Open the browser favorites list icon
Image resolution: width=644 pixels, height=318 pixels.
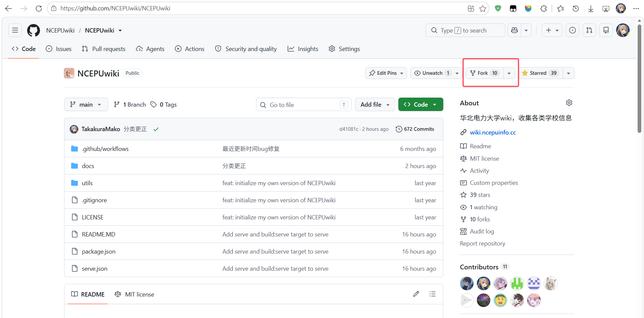click(x=560, y=8)
